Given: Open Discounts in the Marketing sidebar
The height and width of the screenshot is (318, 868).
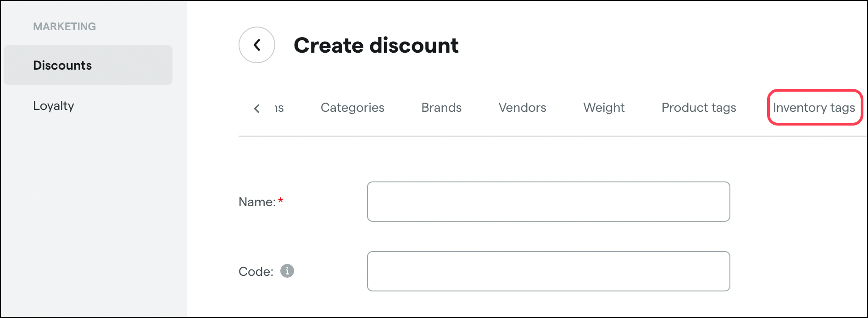Looking at the screenshot, I should (x=88, y=65).
